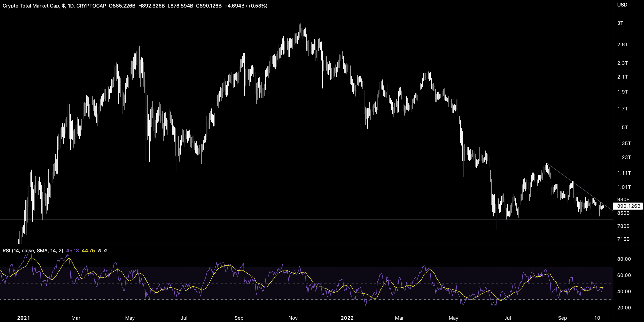
Task: Click the close value C890.126B
Action: [209, 6]
